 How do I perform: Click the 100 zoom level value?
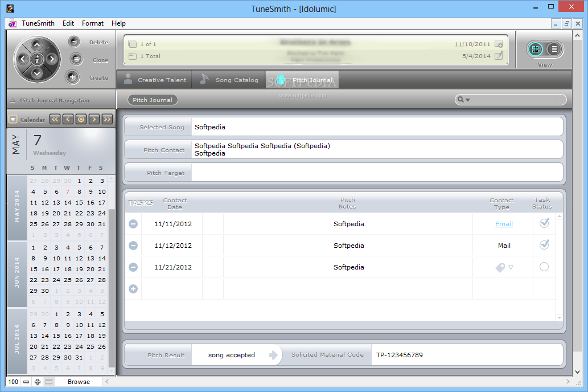(x=13, y=382)
